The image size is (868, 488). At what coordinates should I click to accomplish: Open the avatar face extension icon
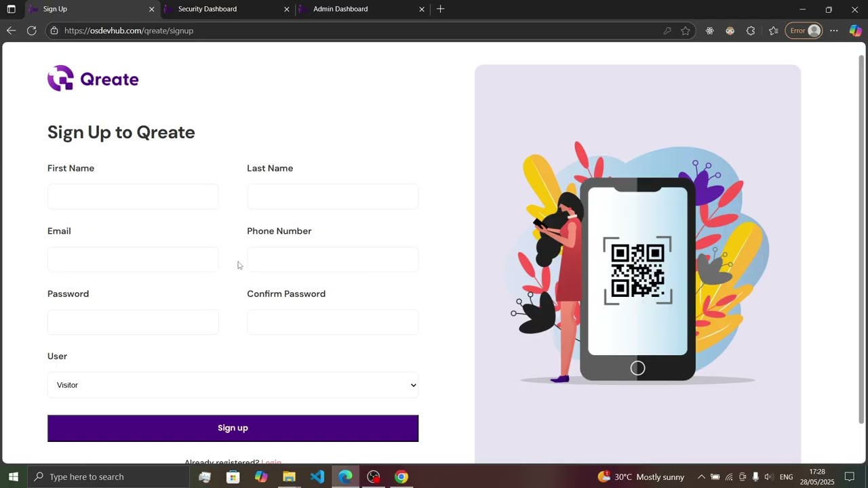[730, 30]
